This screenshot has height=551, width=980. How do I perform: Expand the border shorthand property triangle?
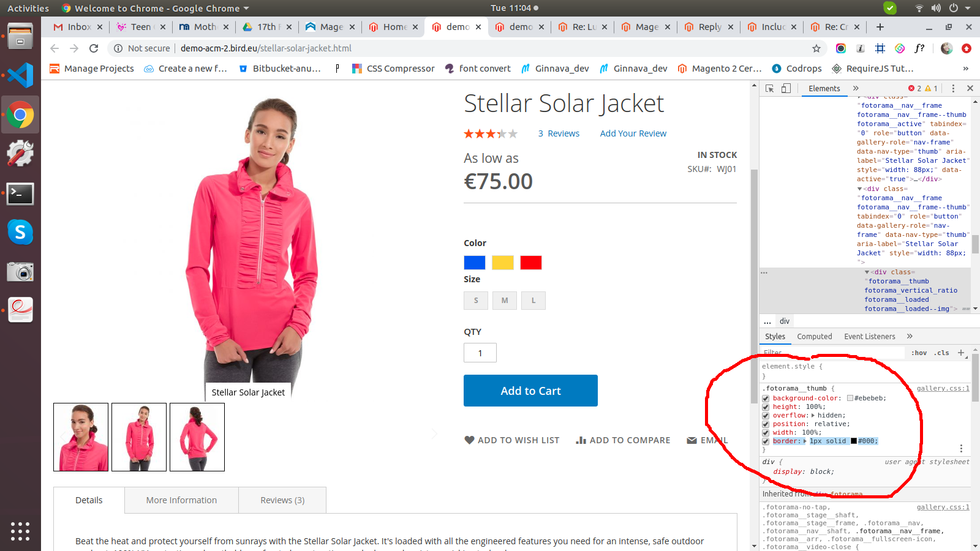tap(805, 441)
